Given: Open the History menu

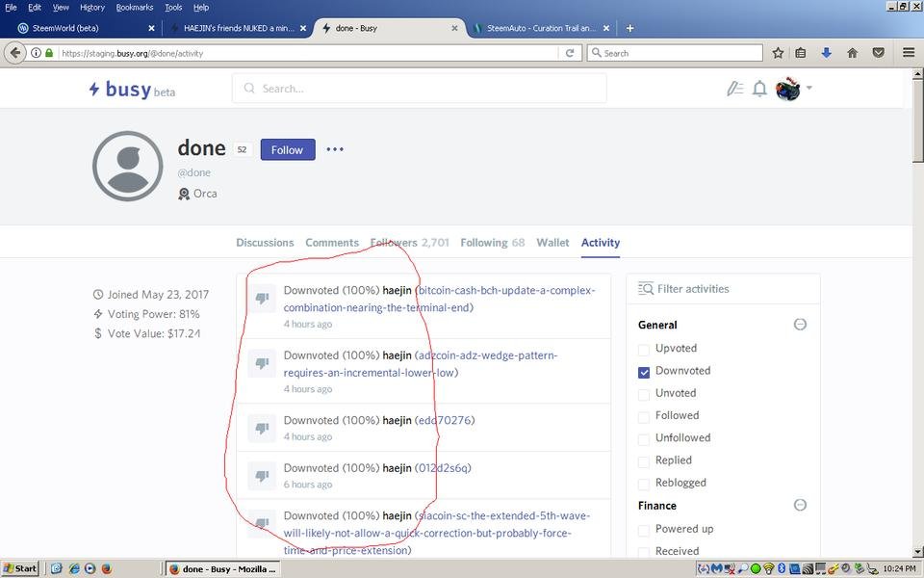Looking at the screenshot, I should (92, 7).
